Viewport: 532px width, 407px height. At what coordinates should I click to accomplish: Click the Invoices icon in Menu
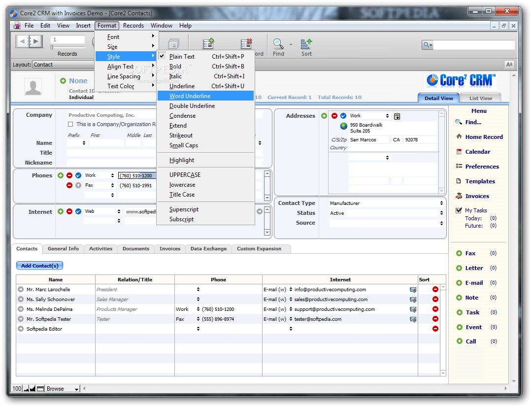pyautogui.click(x=459, y=196)
